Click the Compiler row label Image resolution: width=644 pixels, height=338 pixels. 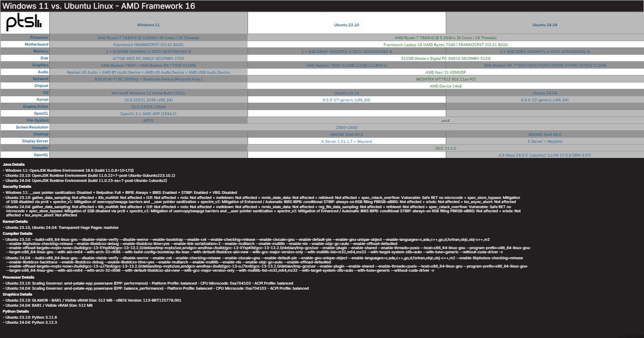(40, 148)
